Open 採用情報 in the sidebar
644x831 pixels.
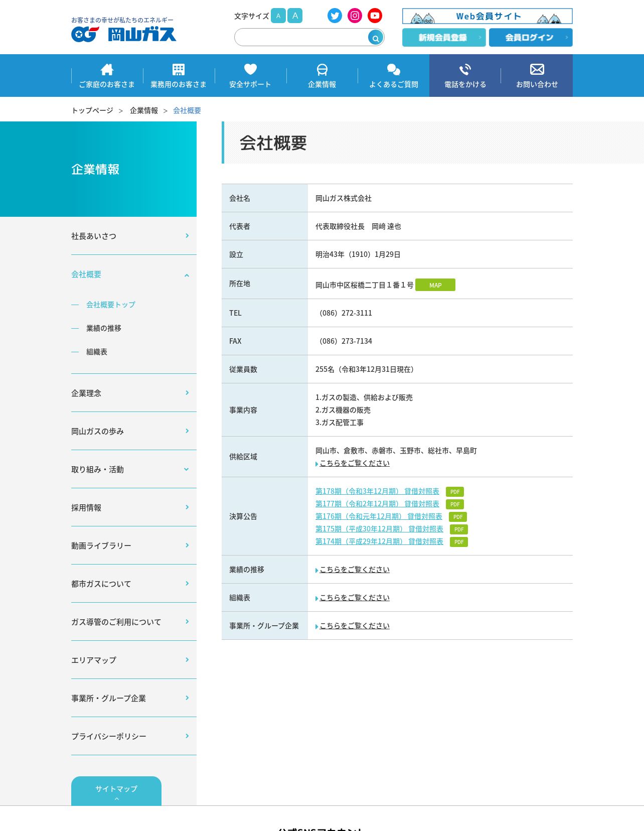pyautogui.click(x=134, y=507)
